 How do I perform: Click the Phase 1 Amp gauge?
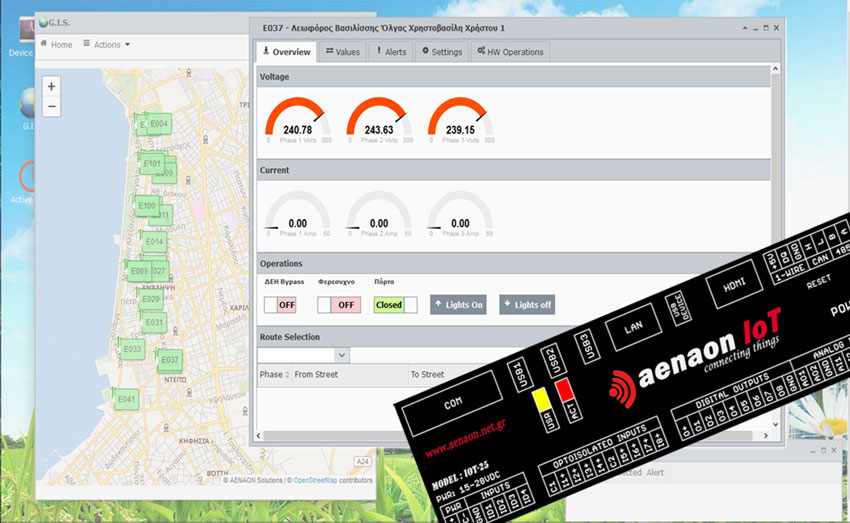(298, 214)
